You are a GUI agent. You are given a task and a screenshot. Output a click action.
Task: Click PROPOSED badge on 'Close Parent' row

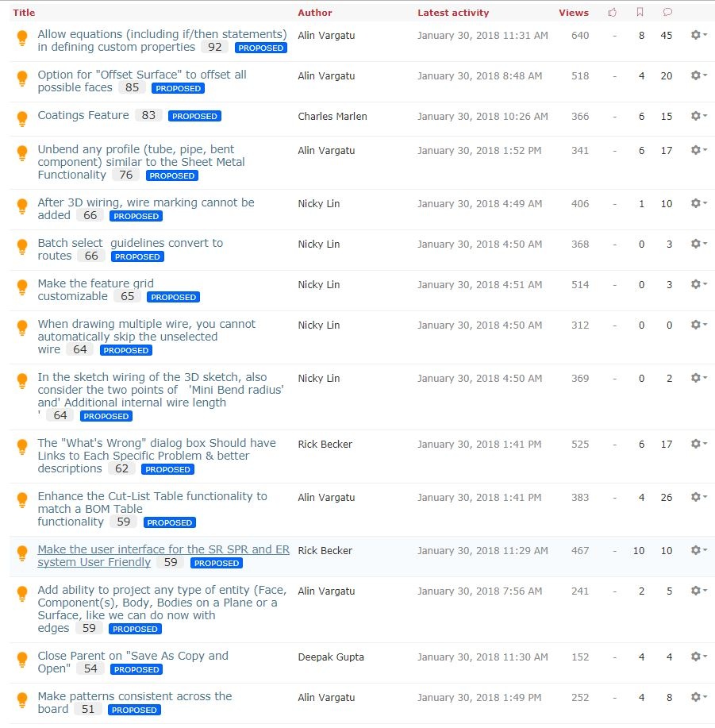(x=136, y=669)
